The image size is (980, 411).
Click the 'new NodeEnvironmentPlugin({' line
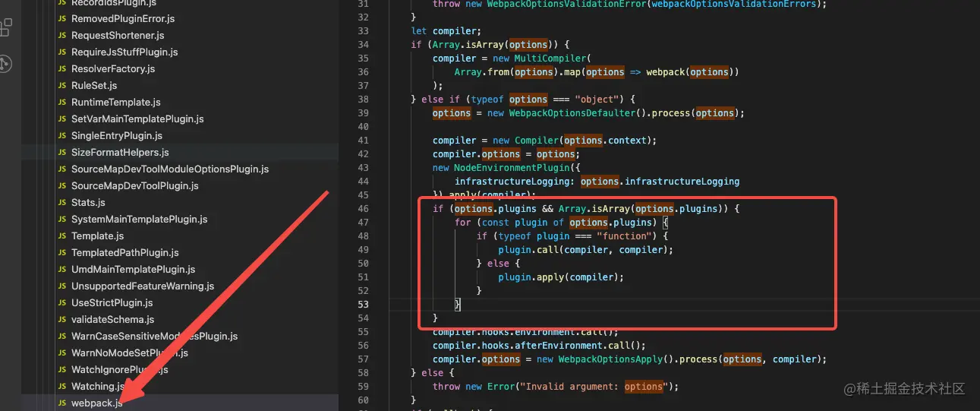507,168
